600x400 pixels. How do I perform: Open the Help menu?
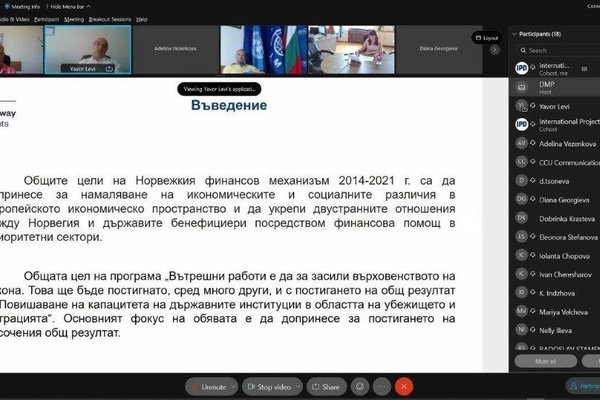pyautogui.click(x=142, y=19)
